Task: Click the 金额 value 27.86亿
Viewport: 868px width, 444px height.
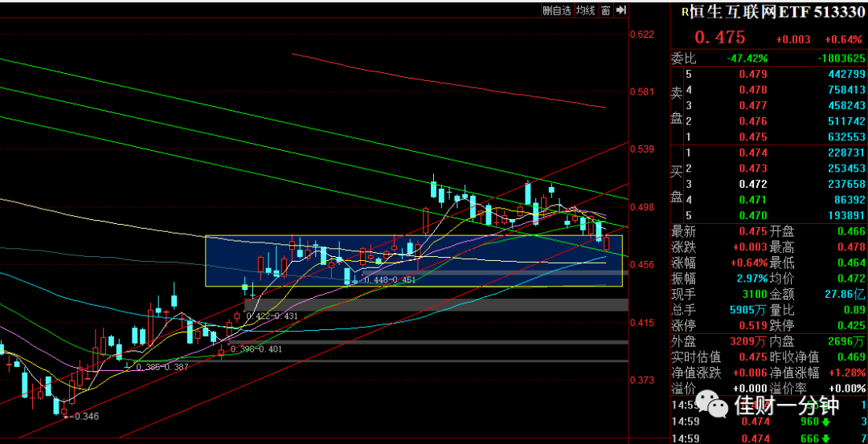Action: (845, 294)
